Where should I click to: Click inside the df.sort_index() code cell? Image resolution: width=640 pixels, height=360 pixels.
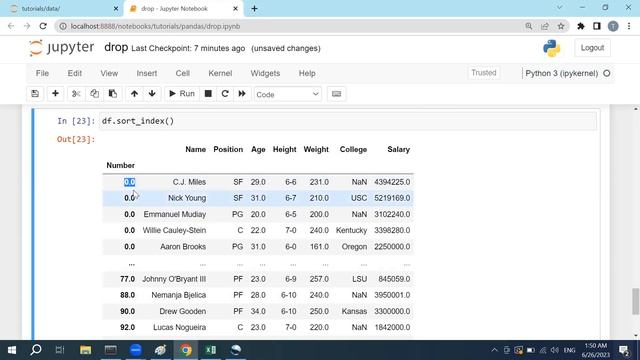[348, 121]
